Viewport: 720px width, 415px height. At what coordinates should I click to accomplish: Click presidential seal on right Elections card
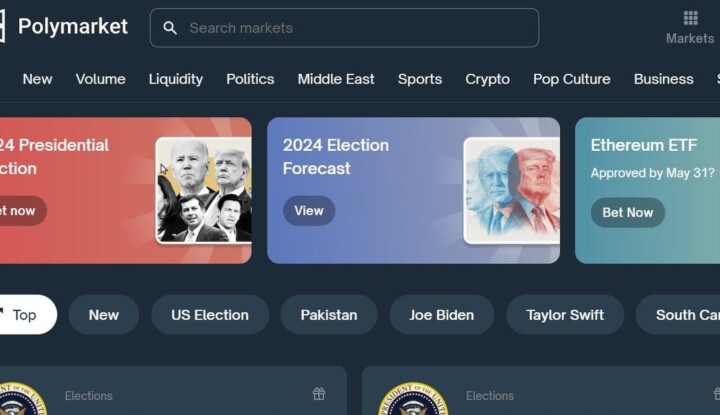pos(412,400)
